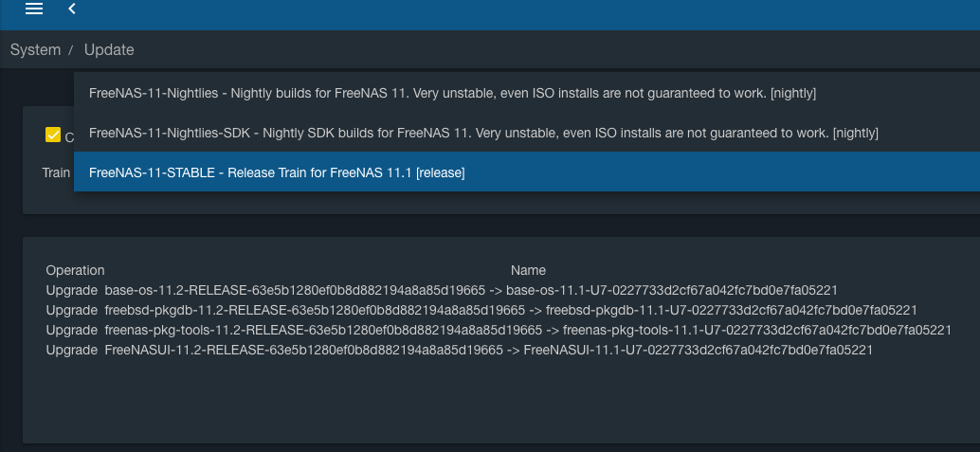The height and width of the screenshot is (452, 980).
Task: Click the Name column header
Action: [528, 270]
